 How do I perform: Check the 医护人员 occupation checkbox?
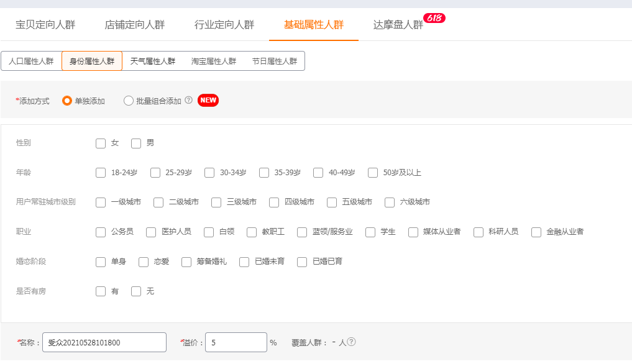coord(151,232)
